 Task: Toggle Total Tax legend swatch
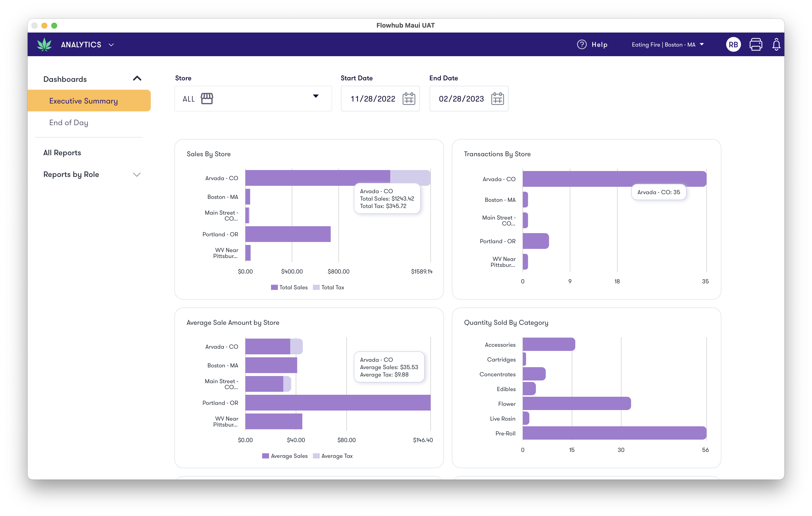point(316,287)
